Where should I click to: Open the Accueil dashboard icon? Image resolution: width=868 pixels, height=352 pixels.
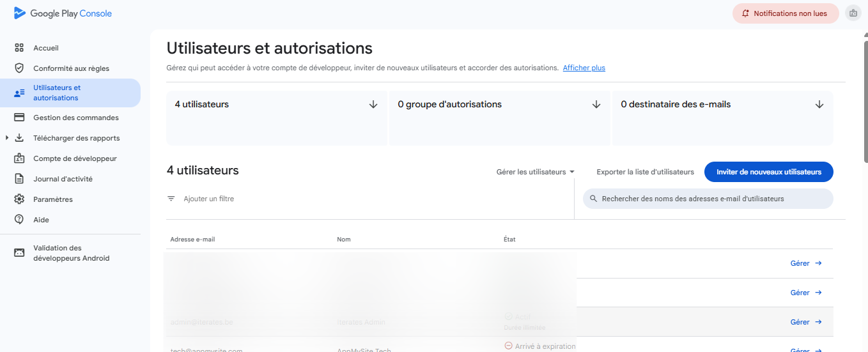tap(19, 48)
